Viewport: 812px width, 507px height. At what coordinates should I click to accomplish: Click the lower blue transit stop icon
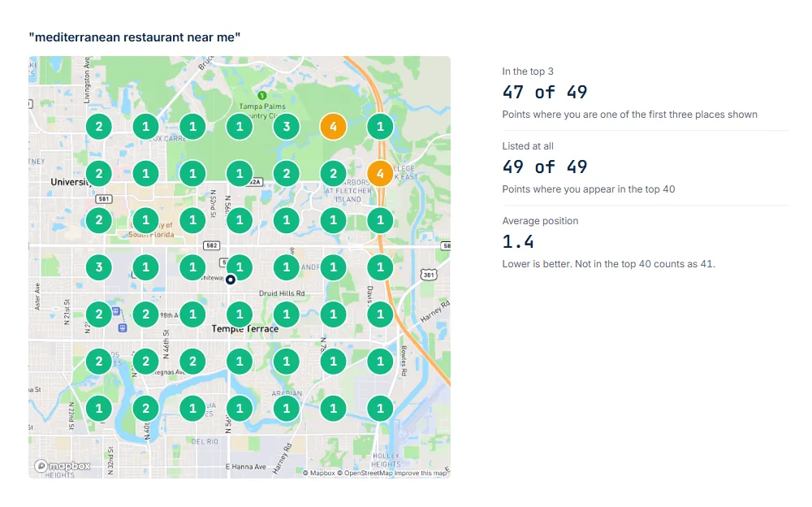click(123, 327)
